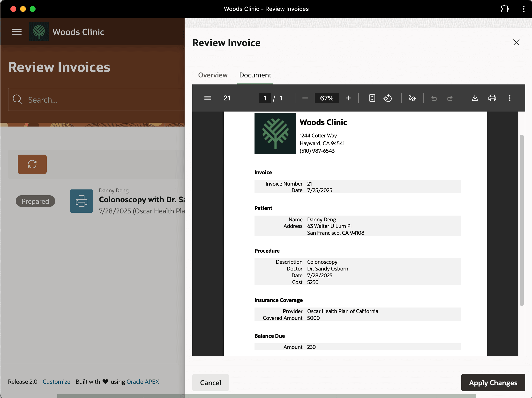Open the Woods Clinic hamburger navigation menu

(x=17, y=32)
